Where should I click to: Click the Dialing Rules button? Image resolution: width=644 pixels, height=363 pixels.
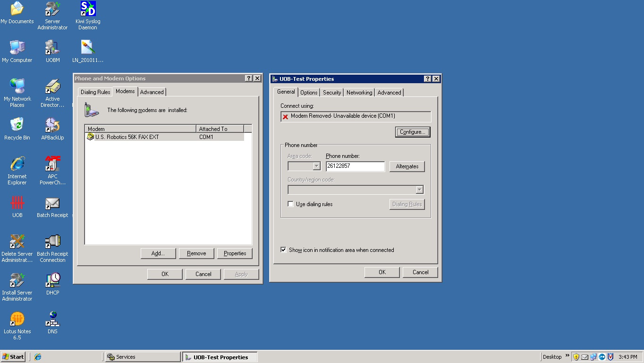[407, 204]
